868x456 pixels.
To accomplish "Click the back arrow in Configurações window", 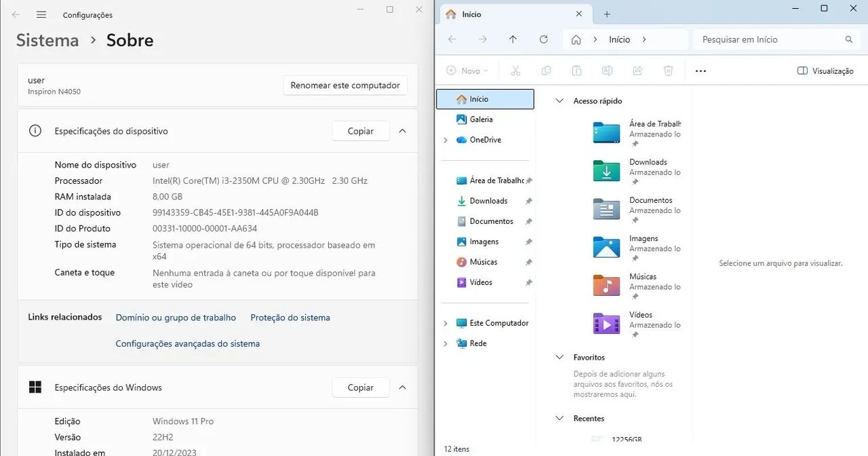I will pyautogui.click(x=16, y=14).
